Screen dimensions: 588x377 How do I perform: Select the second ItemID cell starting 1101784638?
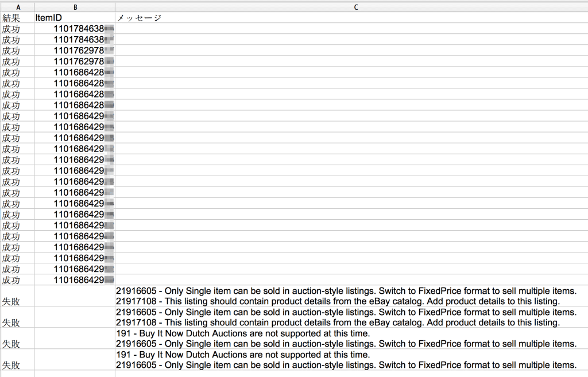coord(75,40)
